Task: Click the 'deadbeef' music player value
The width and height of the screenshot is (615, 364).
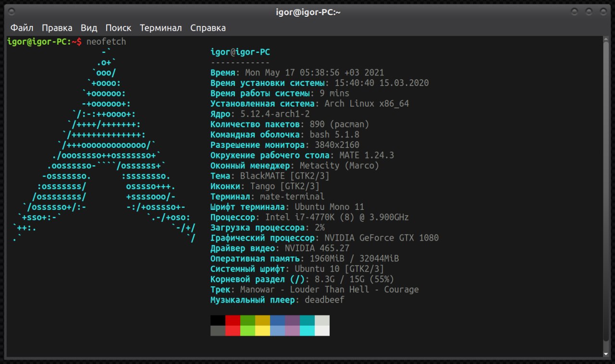Action: click(x=325, y=300)
